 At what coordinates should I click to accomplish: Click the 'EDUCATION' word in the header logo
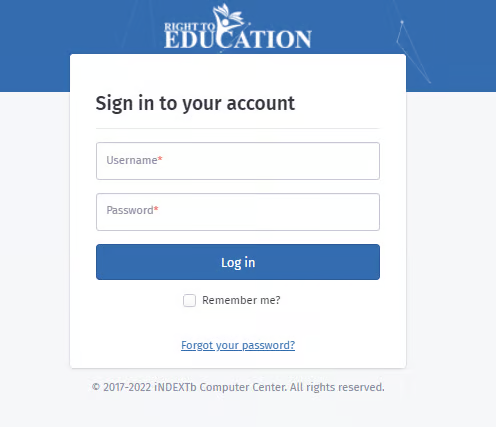pos(238,39)
